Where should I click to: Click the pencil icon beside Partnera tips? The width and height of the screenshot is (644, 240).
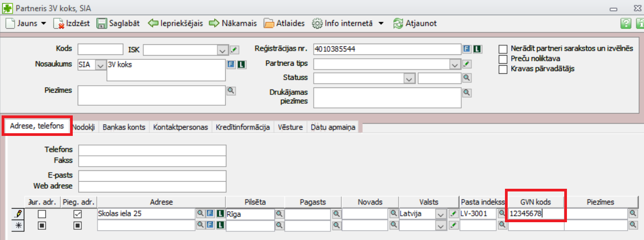pyautogui.click(x=467, y=64)
